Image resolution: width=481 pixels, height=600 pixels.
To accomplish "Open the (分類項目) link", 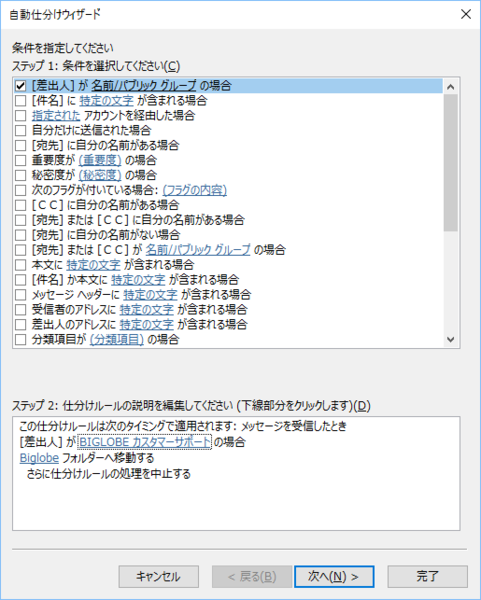I will [x=117, y=339].
